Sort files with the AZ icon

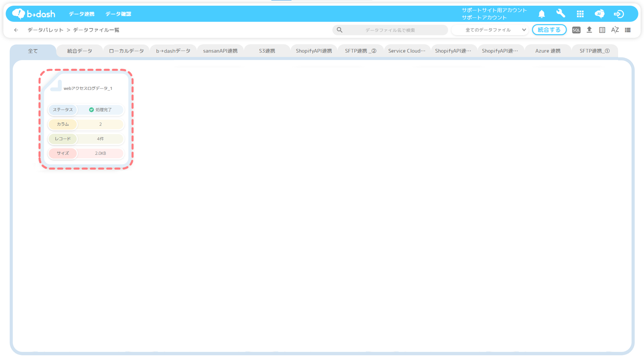point(615,30)
